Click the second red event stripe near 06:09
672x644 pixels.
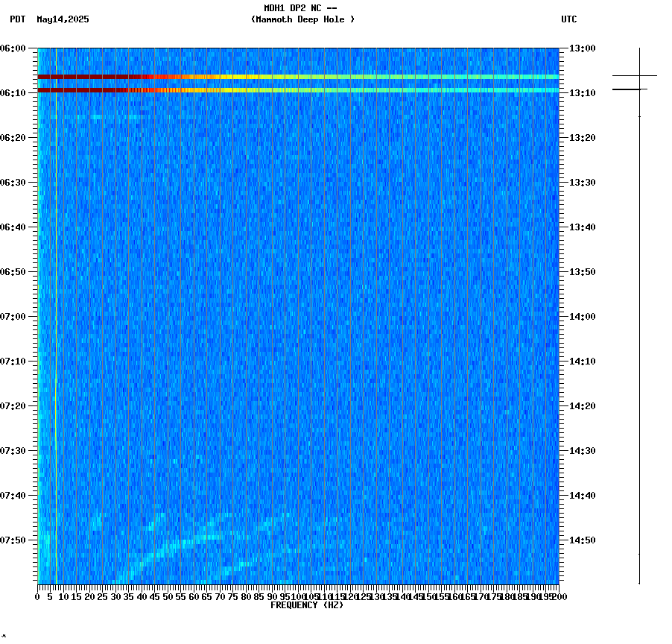click(224, 90)
